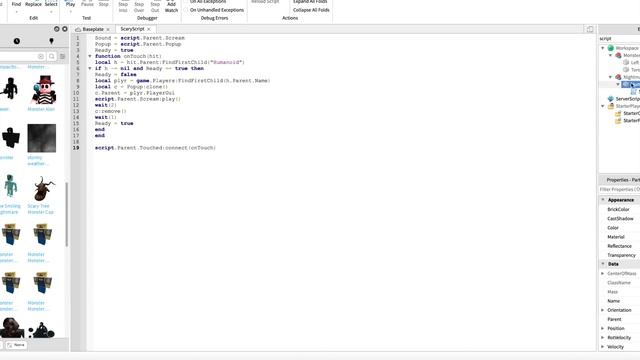Switch to the ScaryScript tab
This screenshot has height=360, width=640.
pos(132,29)
